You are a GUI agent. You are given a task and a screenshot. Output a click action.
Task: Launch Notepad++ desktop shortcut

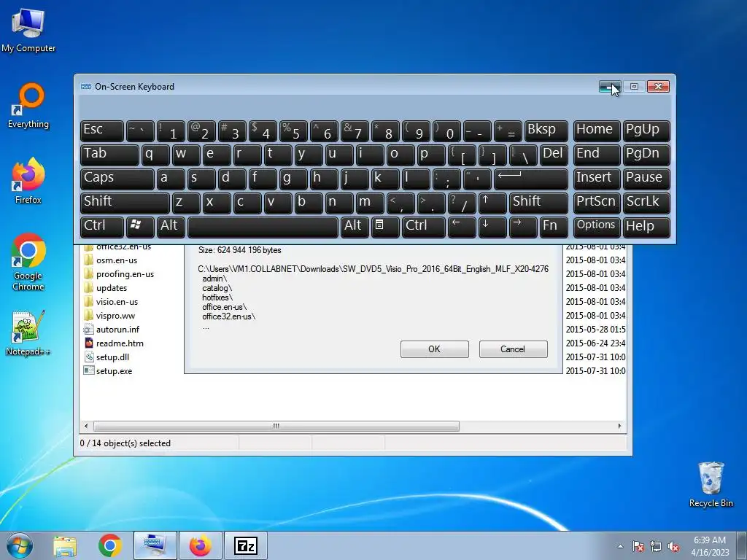28,333
